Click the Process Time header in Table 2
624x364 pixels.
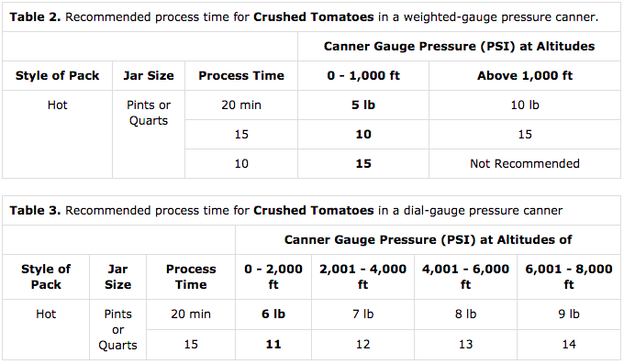click(241, 75)
